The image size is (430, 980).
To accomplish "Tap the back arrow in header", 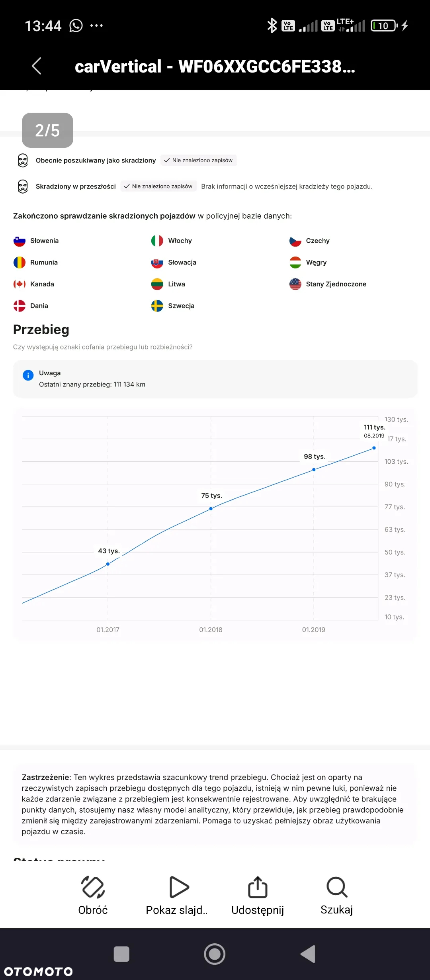I will 37,66.
